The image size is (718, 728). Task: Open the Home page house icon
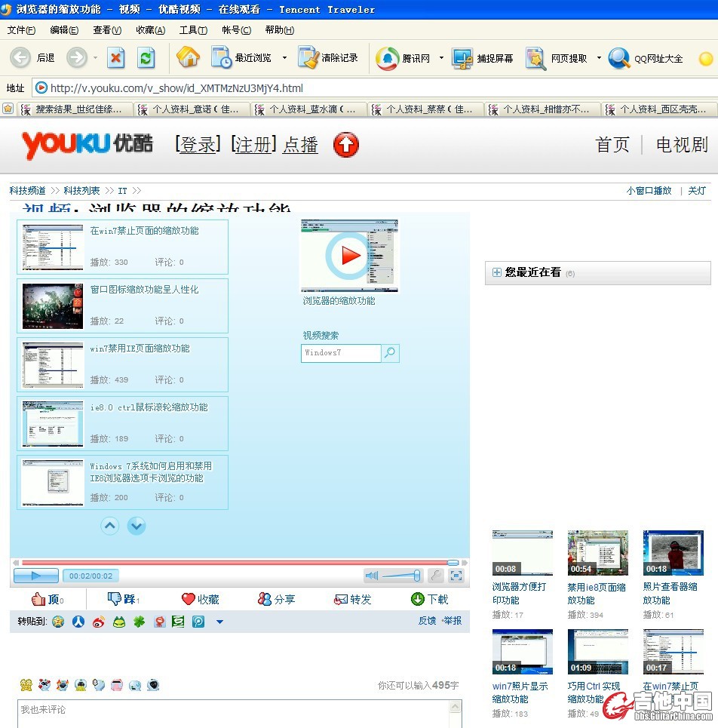coord(188,57)
